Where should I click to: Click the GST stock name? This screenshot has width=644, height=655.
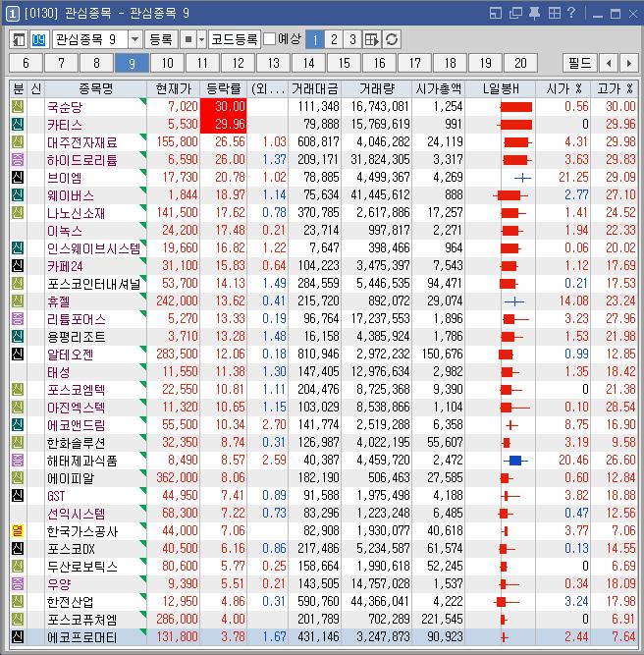click(x=56, y=496)
